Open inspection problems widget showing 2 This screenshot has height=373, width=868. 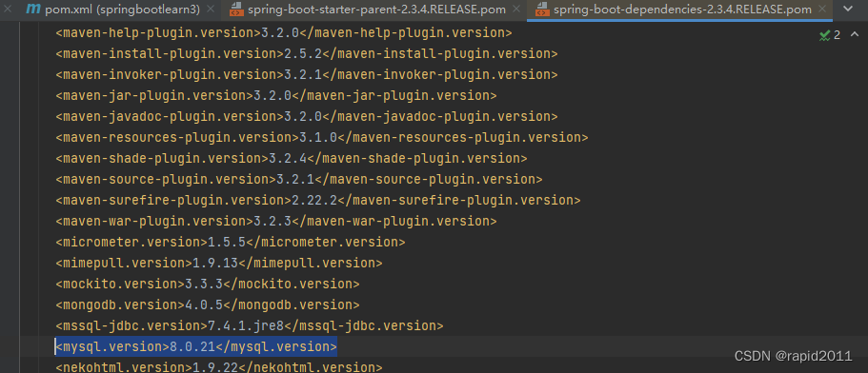[830, 35]
